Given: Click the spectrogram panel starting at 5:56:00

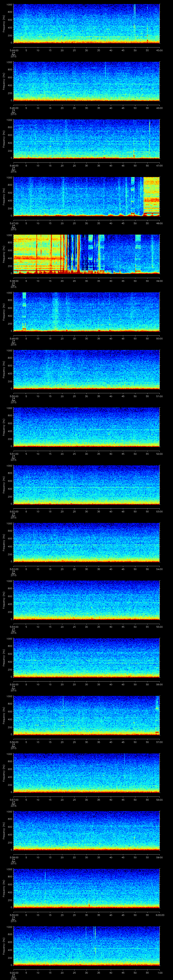Looking at the screenshot, I should tap(86, 716).
